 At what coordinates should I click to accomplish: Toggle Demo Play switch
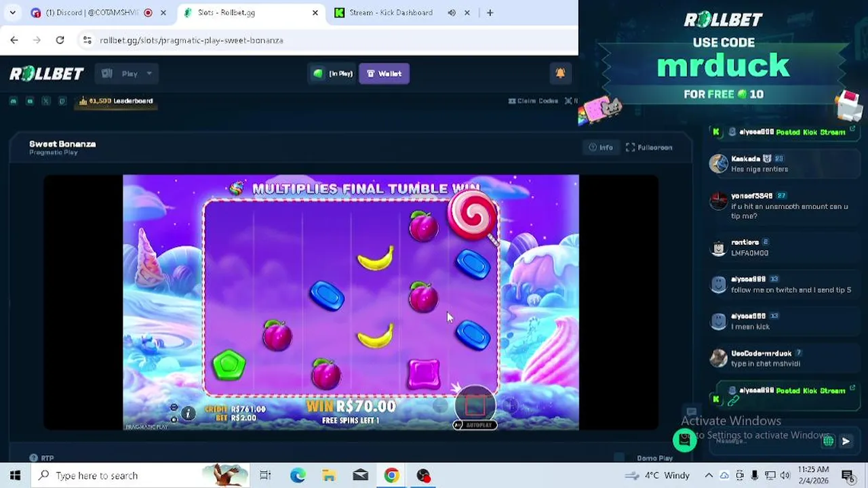(618, 458)
